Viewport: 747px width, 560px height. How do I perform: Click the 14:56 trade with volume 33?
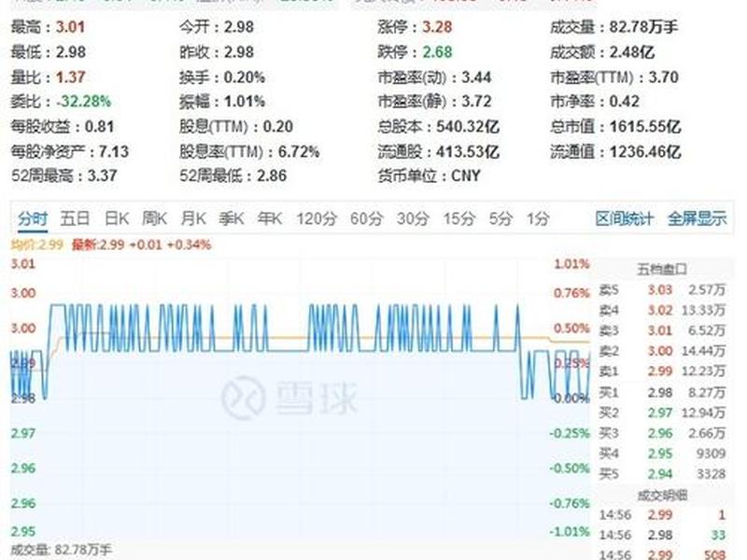662,535
